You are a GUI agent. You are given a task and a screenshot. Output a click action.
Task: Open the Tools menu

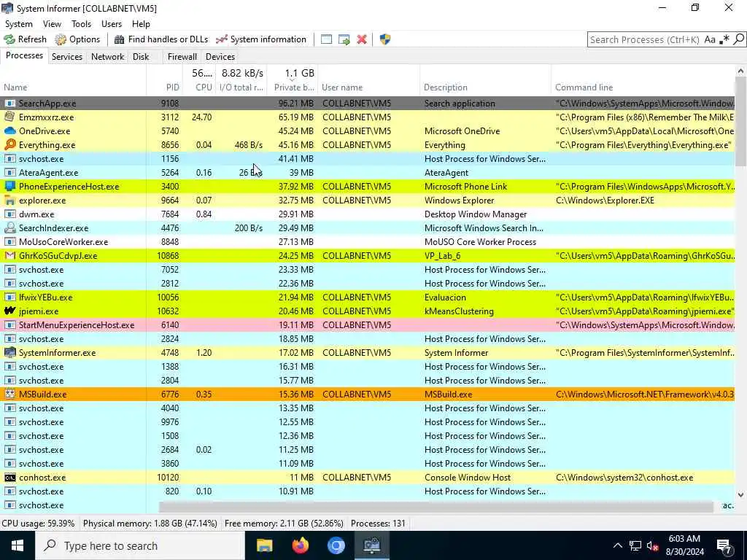[x=82, y=24]
